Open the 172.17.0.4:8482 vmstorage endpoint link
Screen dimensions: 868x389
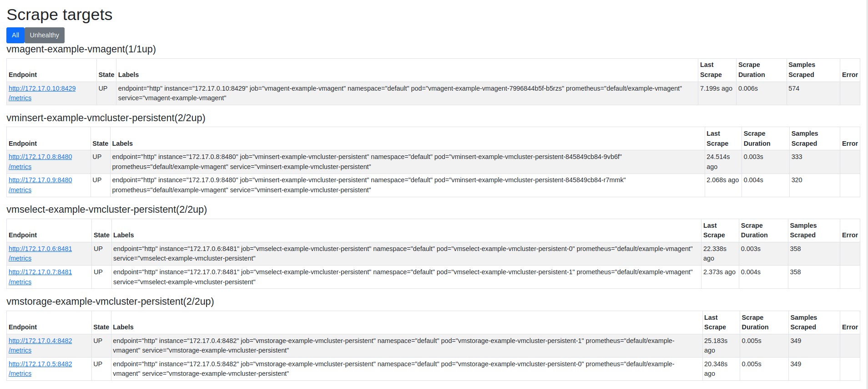tap(40, 341)
